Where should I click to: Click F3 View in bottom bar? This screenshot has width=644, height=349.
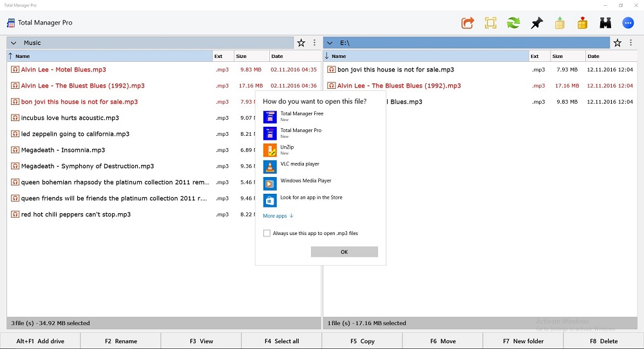coord(201,341)
